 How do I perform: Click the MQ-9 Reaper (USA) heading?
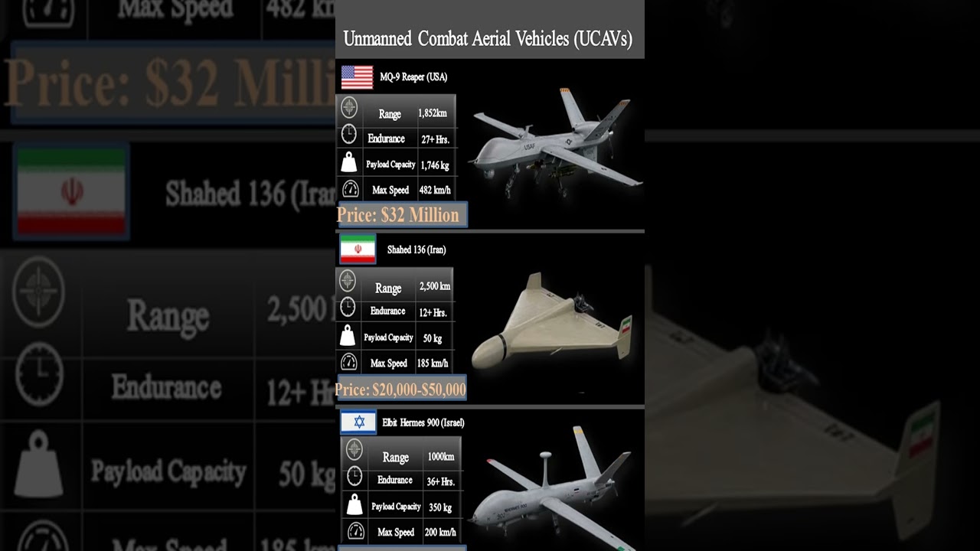click(413, 77)
